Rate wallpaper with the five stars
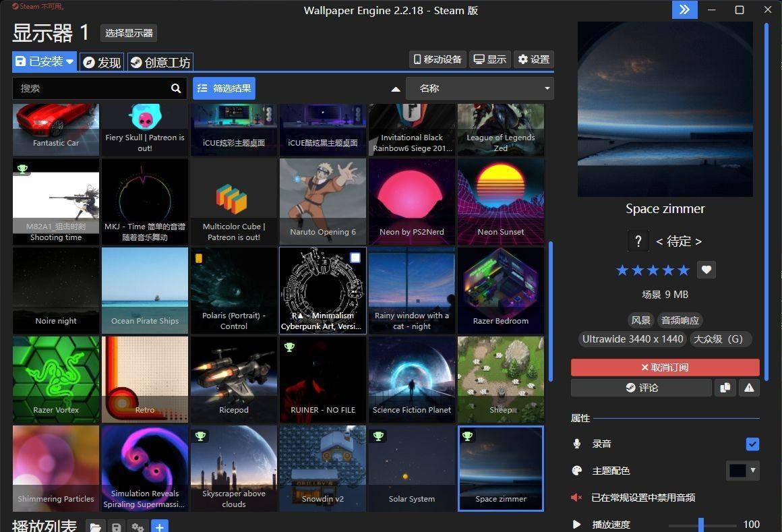782x532 pixels. click(653, 270)
